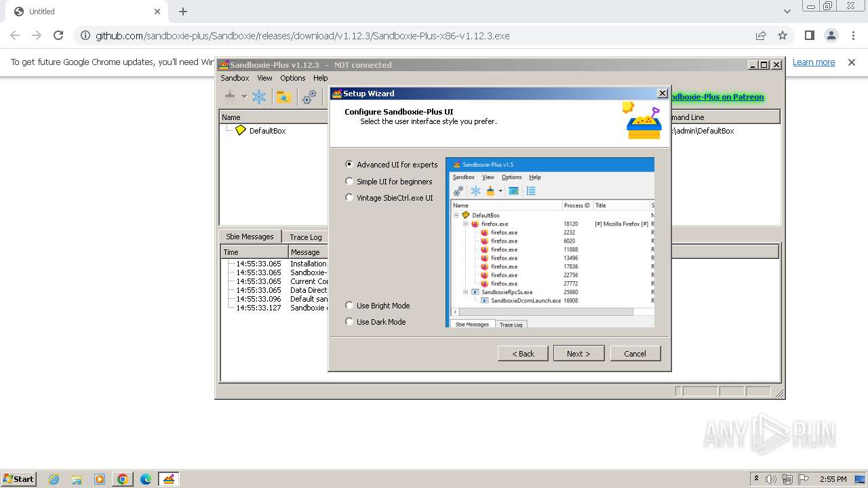The width and height of the screenshot is (868, 488).
Task: Switch to the Sbie Messages tab
Action: 250,237
